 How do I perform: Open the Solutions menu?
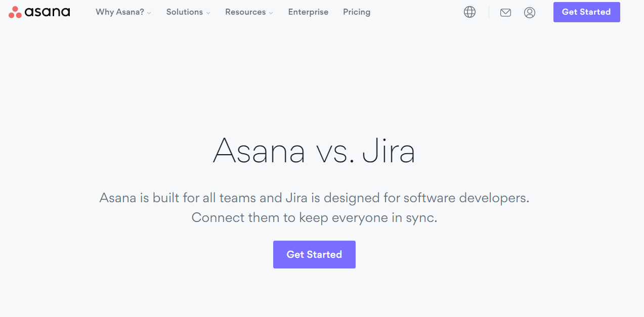pyautogui.click(x=185, y=12)
